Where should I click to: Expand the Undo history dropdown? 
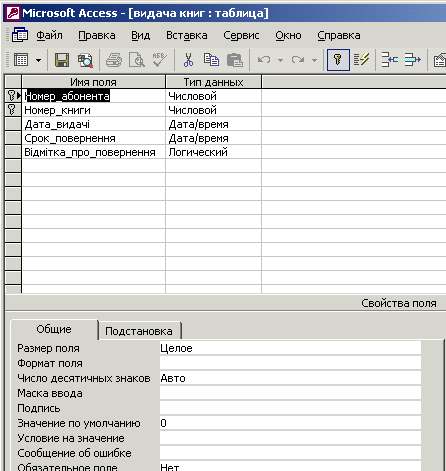(280, 60)
